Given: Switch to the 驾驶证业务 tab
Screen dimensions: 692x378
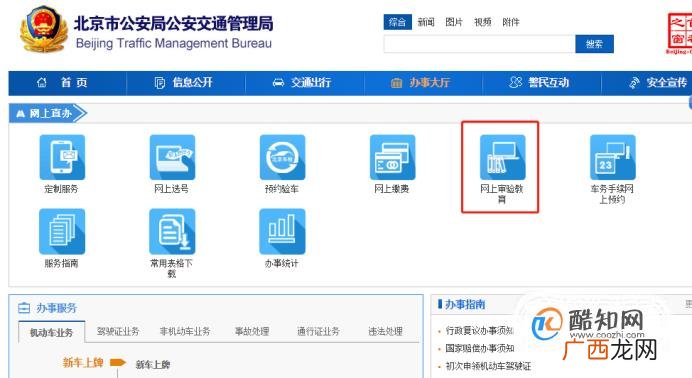Looking at the screenshot, I should click(118, 331).
